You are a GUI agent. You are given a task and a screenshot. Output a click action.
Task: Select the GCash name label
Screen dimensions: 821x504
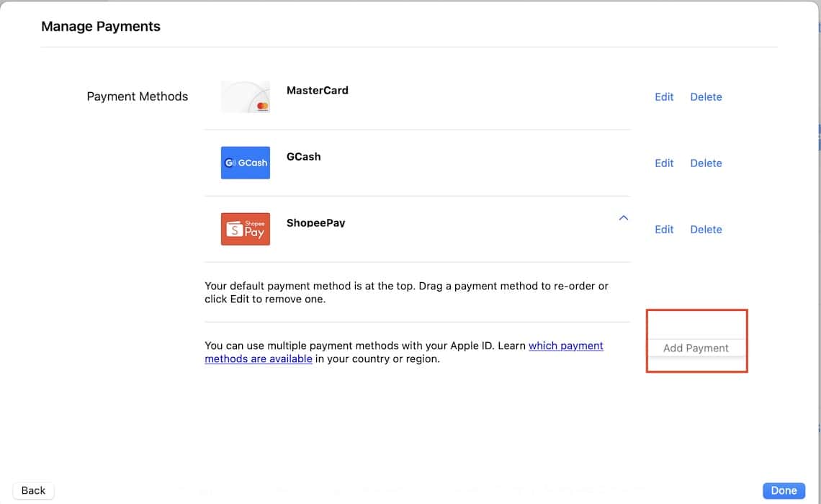pos(304,156)
